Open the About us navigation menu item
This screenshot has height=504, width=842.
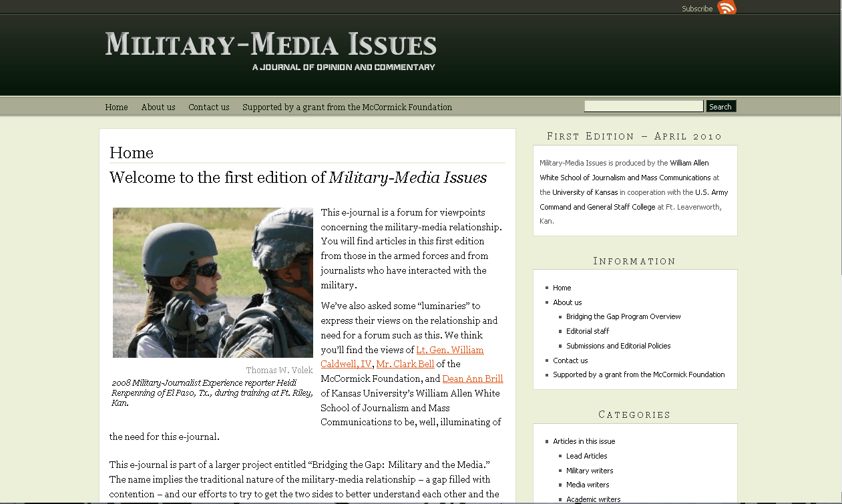click(158, 107)
